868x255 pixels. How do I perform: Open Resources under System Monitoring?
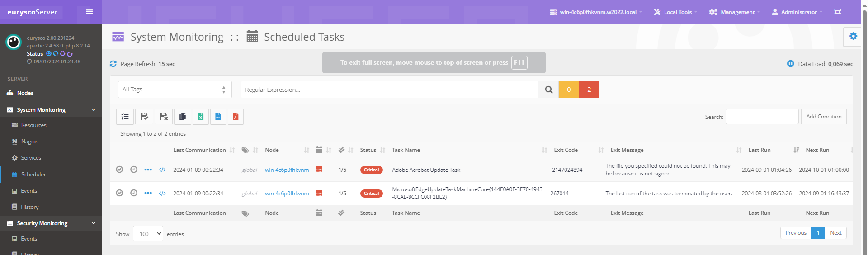pos(34,125)
